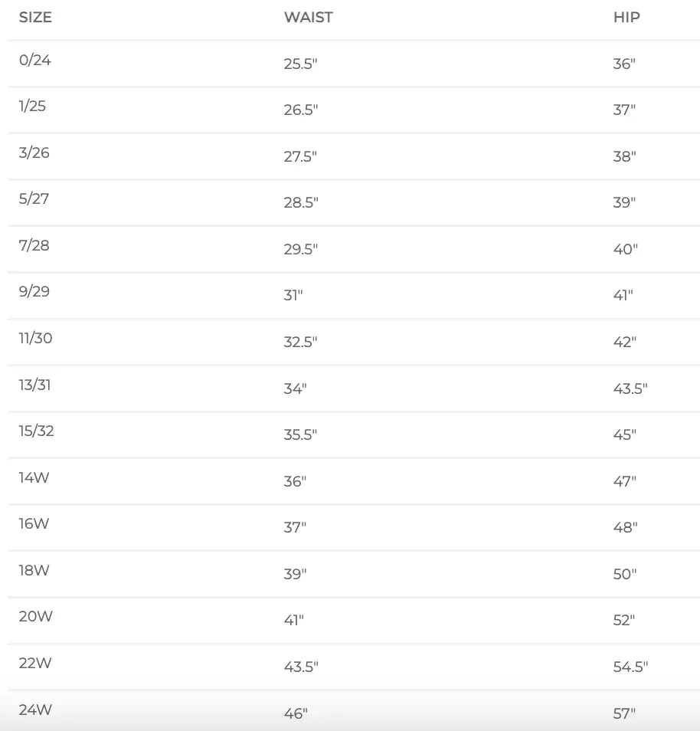Screen dimensions: 700x731
Task: Select the 5/27 size row label
Action: [x=34, y=198]
